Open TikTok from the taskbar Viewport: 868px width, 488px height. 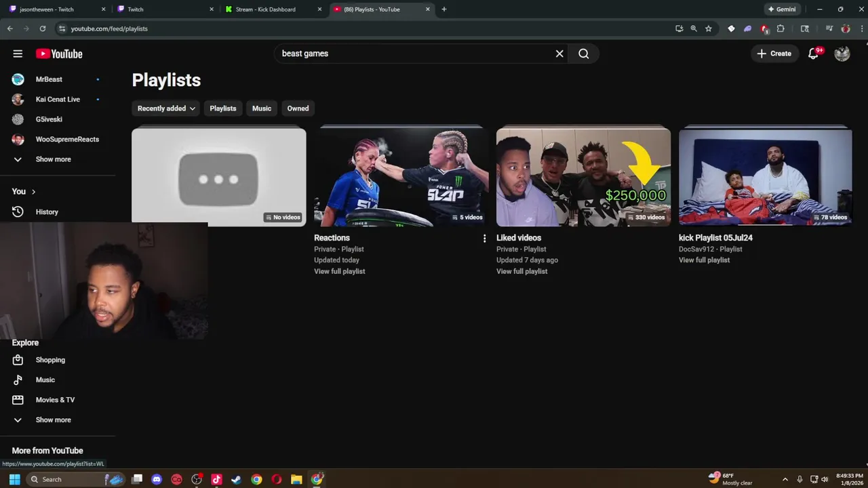[216, 479]
